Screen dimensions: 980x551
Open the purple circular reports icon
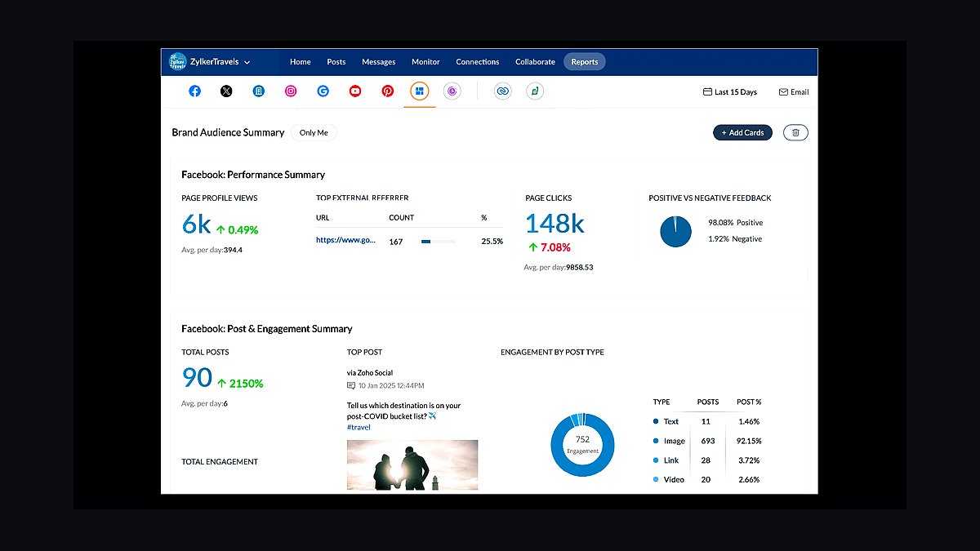coord(452,91)
